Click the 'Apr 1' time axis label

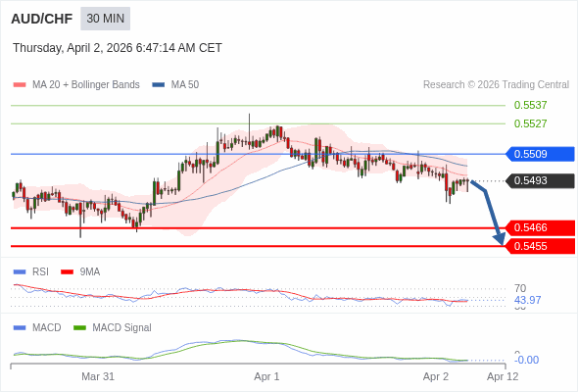[x=266, y=377]
